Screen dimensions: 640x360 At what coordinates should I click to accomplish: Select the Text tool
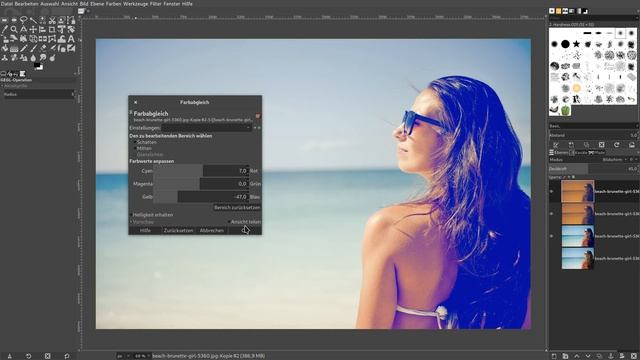71,39
